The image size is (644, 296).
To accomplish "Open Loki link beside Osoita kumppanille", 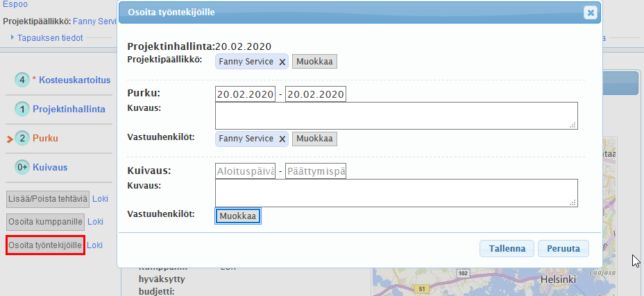I will point(95,222).
